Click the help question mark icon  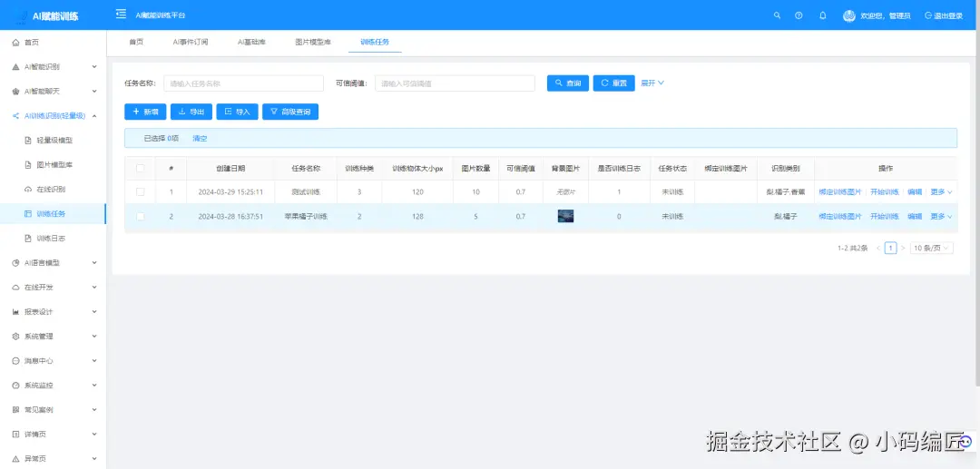pos(799,15)
